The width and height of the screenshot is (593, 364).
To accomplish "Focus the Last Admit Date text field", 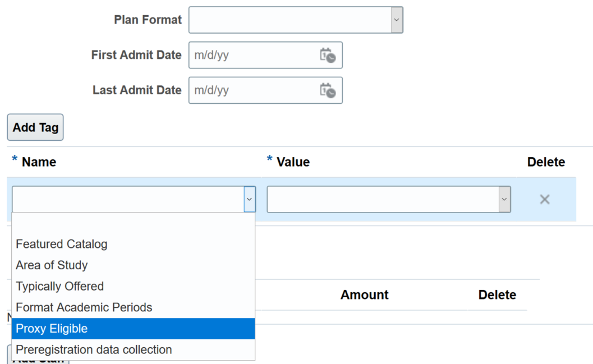I will pyautogui.click(x=252, y=90).
